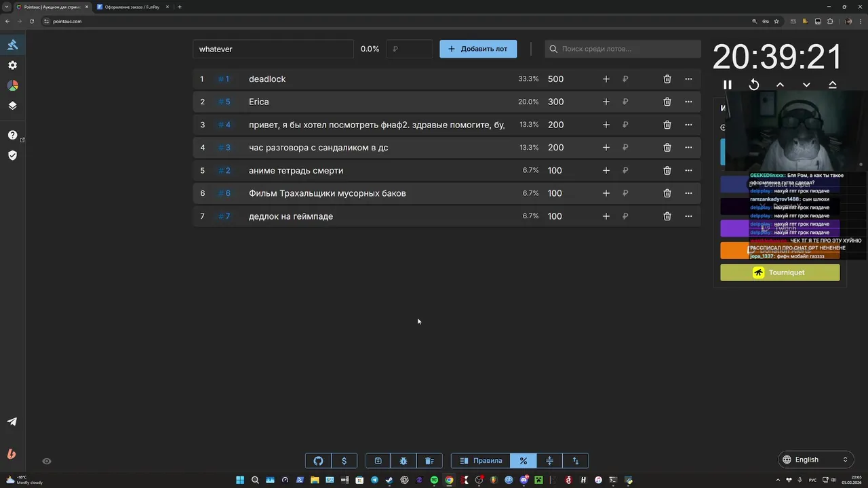Increase timer with up chevron
The height and width of the screenshot is (488, 868).
click(780, 85)
